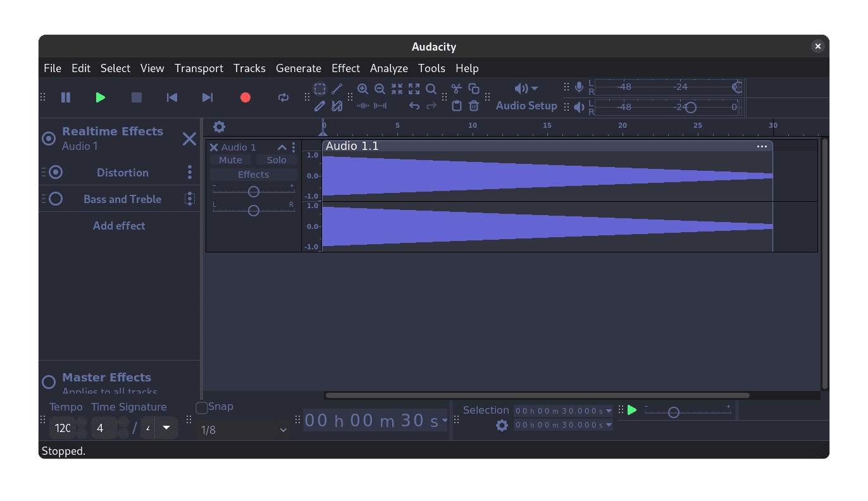Select the Draw tool
The width and height of the screenshot is (868, 501).
(x=319, y=106)
